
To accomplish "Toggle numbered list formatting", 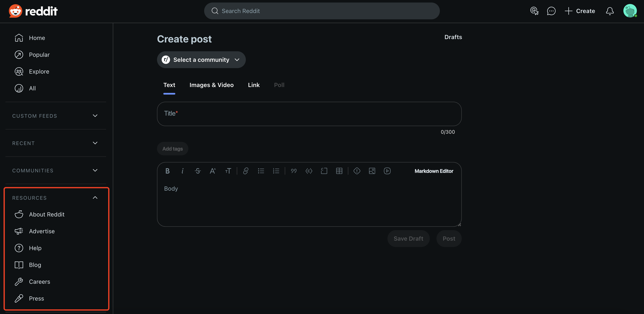I will click(276, 171).
